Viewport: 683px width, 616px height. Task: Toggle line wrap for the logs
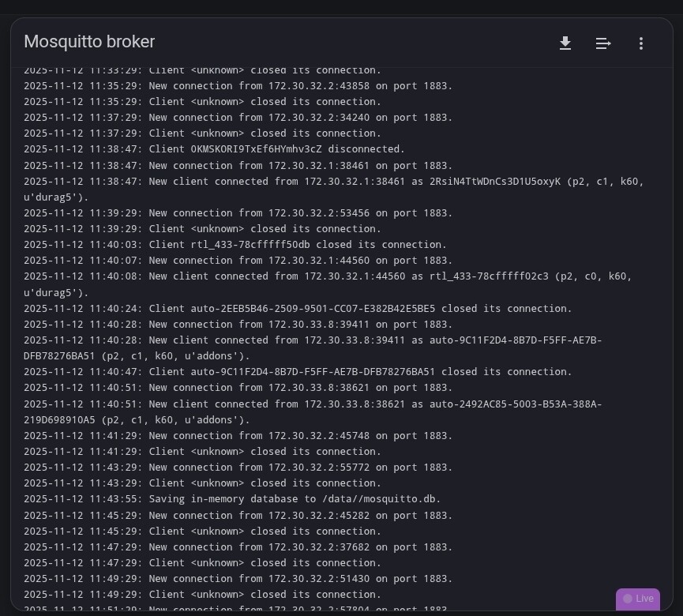(603, 43)
